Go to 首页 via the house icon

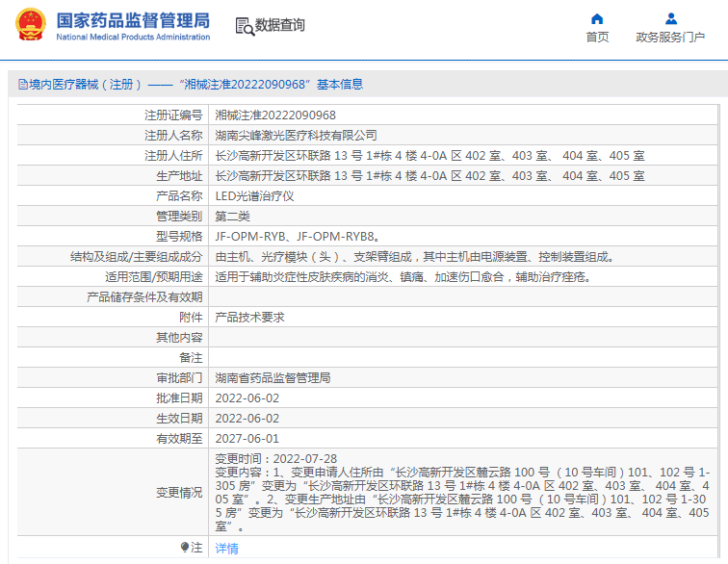597,18
